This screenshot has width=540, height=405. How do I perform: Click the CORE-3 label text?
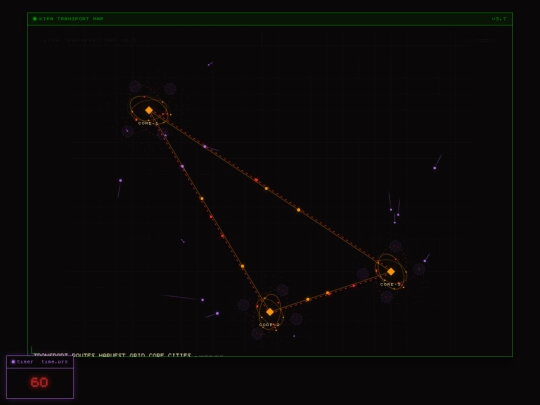(x=390, y=284)
